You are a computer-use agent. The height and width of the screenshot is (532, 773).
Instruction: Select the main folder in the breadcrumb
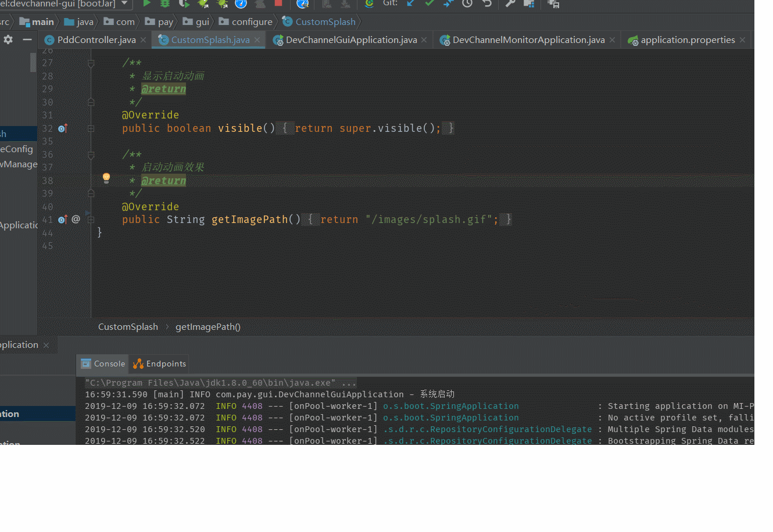(37, 22)
